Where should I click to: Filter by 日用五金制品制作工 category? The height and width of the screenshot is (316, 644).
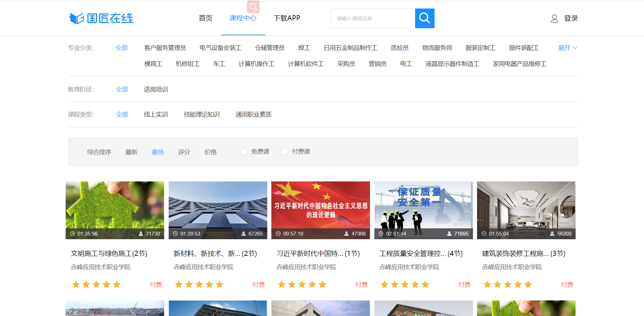tap(350, 48)
